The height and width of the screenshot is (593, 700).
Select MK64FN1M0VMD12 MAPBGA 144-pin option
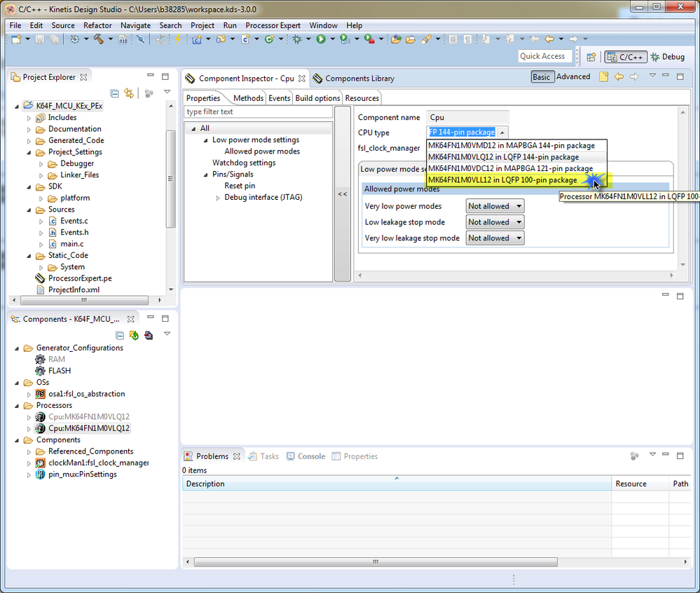tap(516, 146)
